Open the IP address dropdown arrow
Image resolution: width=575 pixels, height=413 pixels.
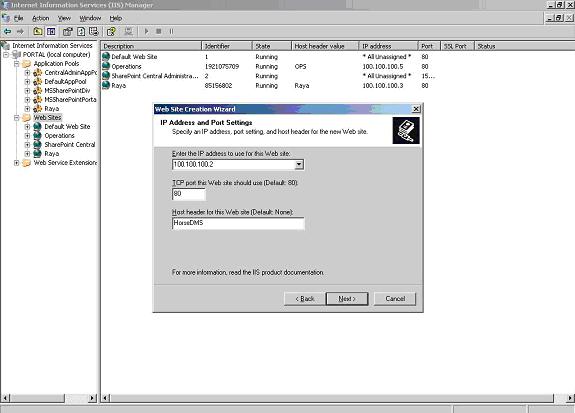pos(299,164)
